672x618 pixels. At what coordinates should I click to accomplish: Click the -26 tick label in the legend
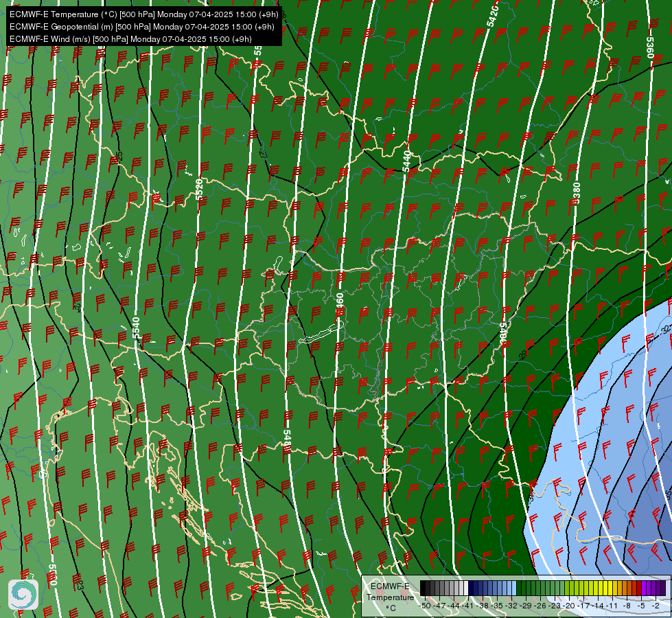point(540,606)
